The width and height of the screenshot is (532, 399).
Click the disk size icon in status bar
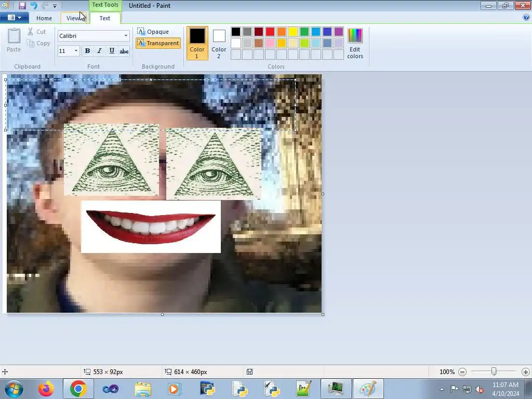[x=250, y=371]
